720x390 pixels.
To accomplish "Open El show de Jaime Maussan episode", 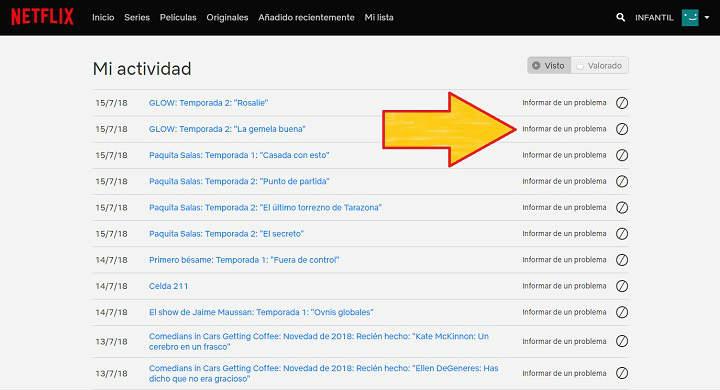I will pos(261,312).
